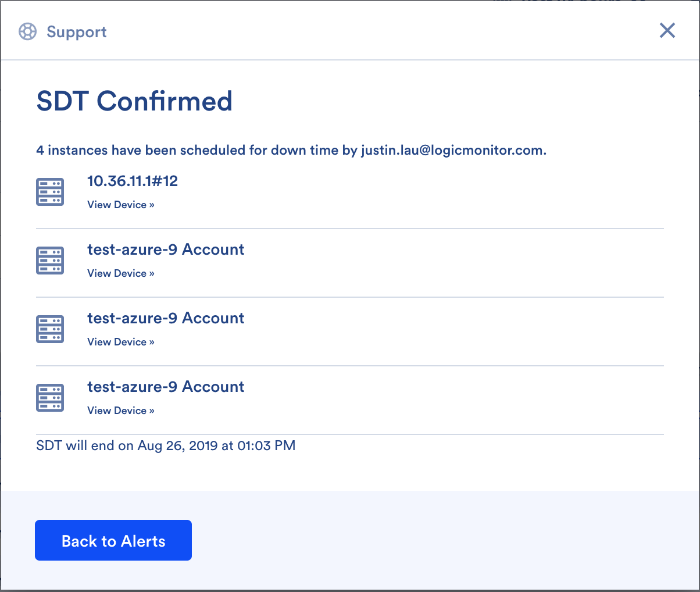Image resolution: width=700 pixels, height=592 pixels.
Task: Click the Back to Alerts button
Action: coord(113,540)
